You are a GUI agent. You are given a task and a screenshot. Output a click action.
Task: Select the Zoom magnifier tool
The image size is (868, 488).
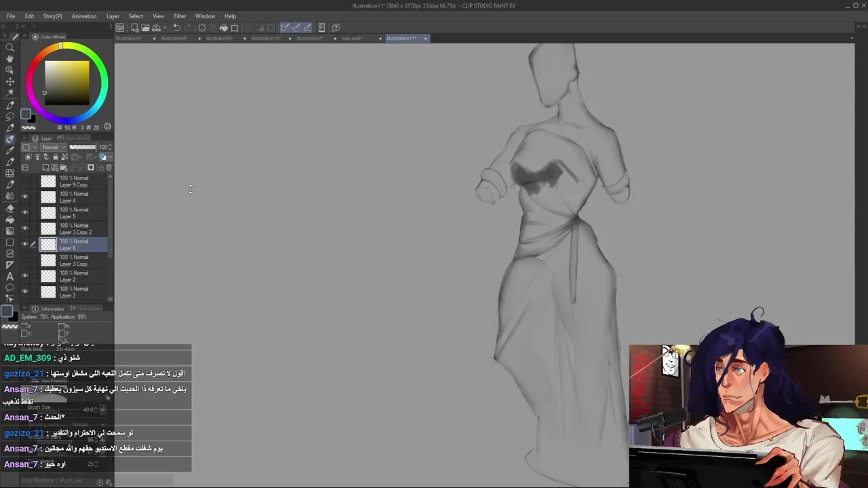[9, 47]
